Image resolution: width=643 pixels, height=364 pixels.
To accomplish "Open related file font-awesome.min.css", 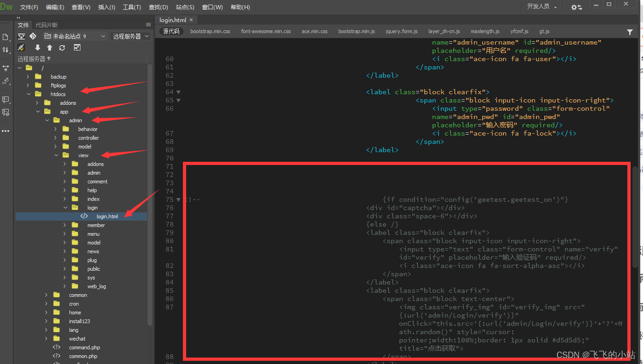I will coord(266,31).
